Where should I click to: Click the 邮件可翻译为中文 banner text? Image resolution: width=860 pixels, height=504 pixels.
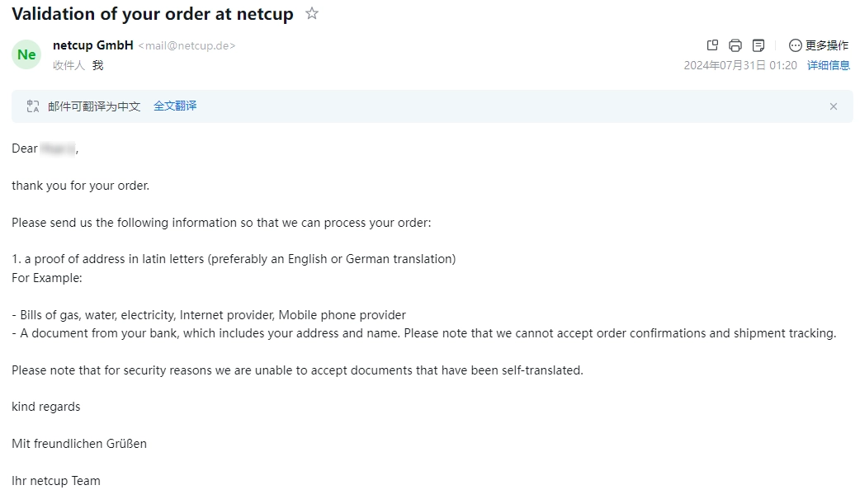click(x=94, y=106)
